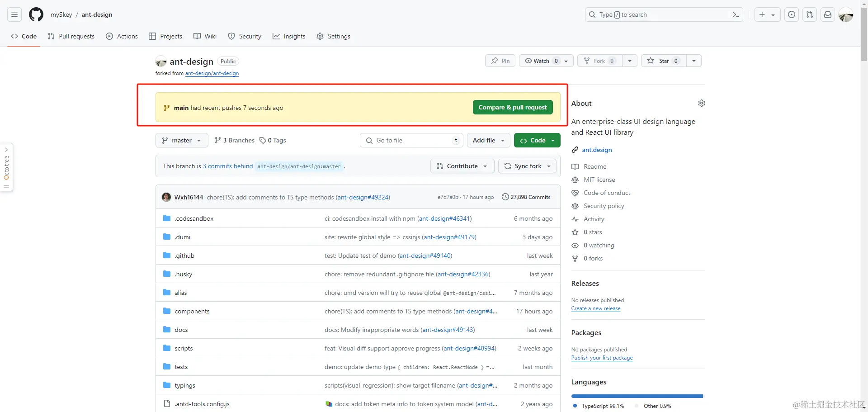This screenshot has width=868, height=412.
Task: Open pull requests icon in header
Action: (810, 14)
